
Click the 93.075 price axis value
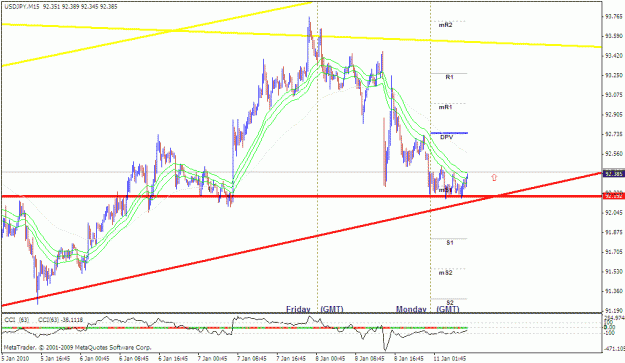pos(614,95)
